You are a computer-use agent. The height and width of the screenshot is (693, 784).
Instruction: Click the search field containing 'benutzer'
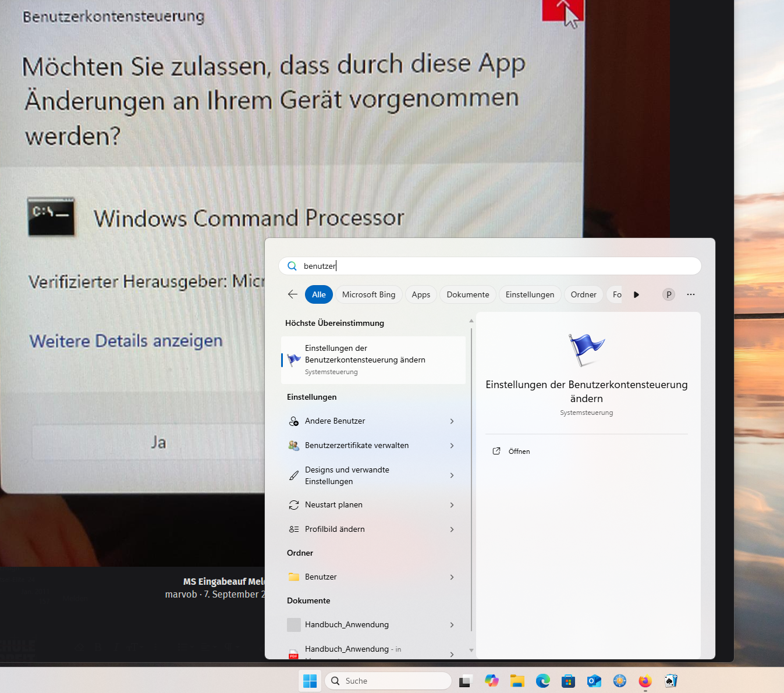(490, 266)
